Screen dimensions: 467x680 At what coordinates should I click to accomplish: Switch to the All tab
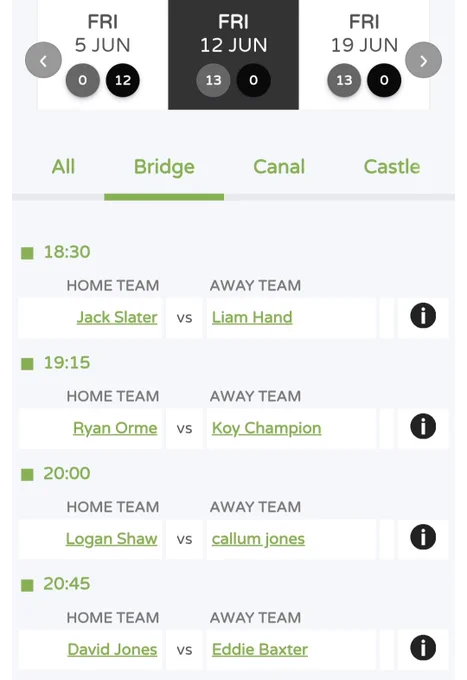63,167
